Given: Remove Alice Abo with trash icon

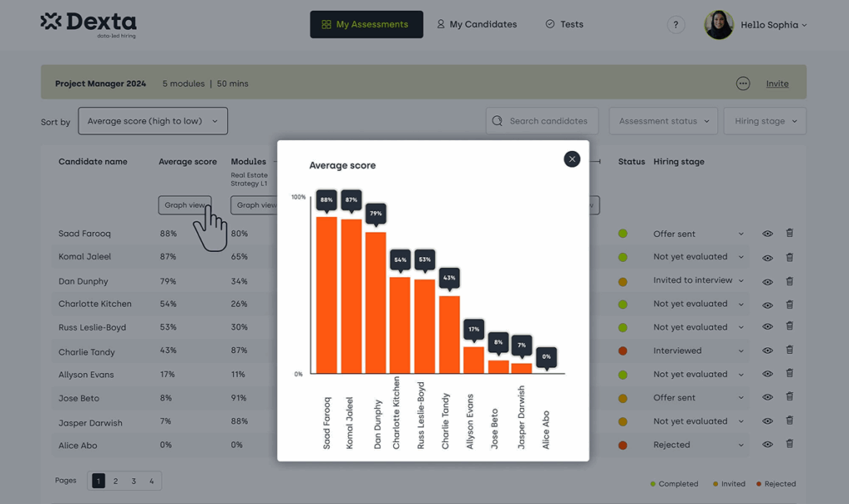Looking at the screenshot, I should point(789,444).
